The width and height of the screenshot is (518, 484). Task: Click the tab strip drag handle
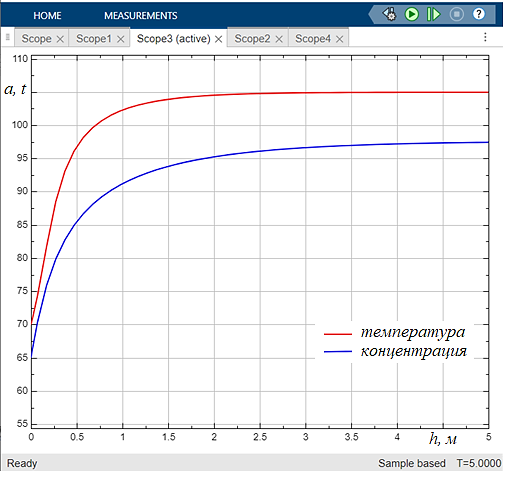coord(8,37)
